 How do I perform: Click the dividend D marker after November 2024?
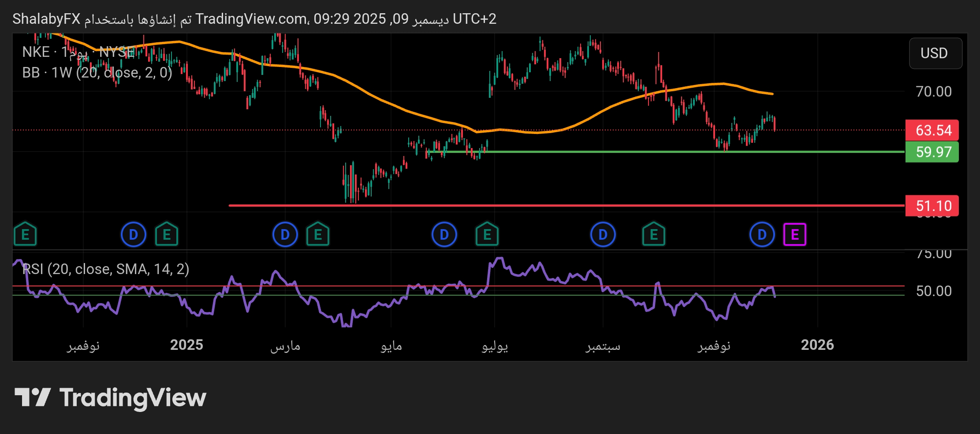tap(133, 234)
